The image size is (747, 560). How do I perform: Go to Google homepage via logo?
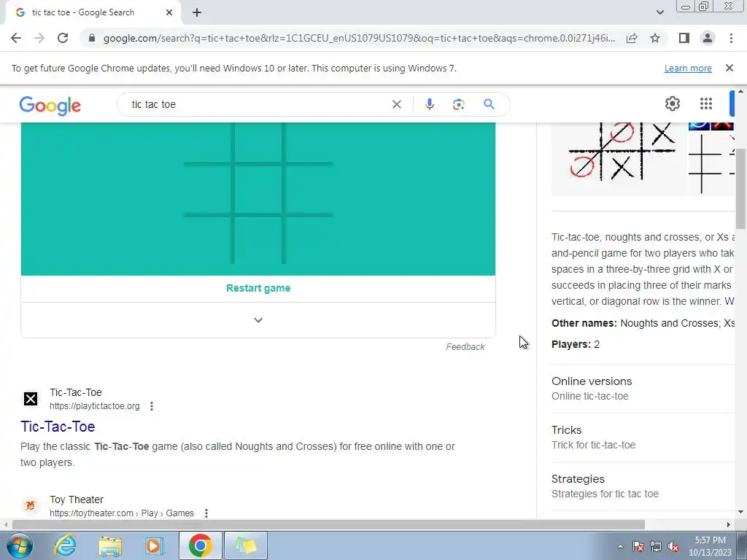coord(50,105)
